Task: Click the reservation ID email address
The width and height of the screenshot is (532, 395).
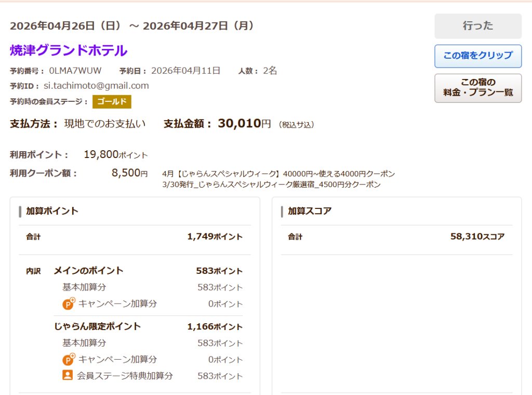Action: (x=96, y=86)
